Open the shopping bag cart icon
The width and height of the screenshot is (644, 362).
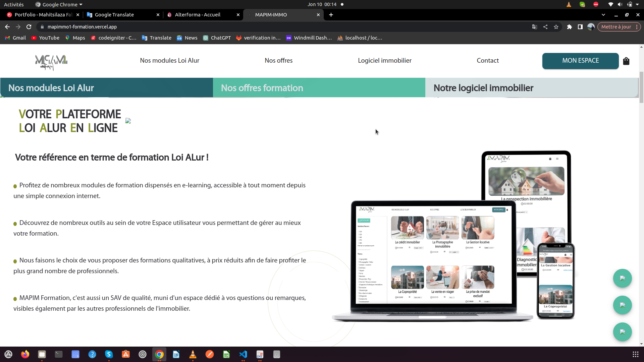(x=626, y=61)
